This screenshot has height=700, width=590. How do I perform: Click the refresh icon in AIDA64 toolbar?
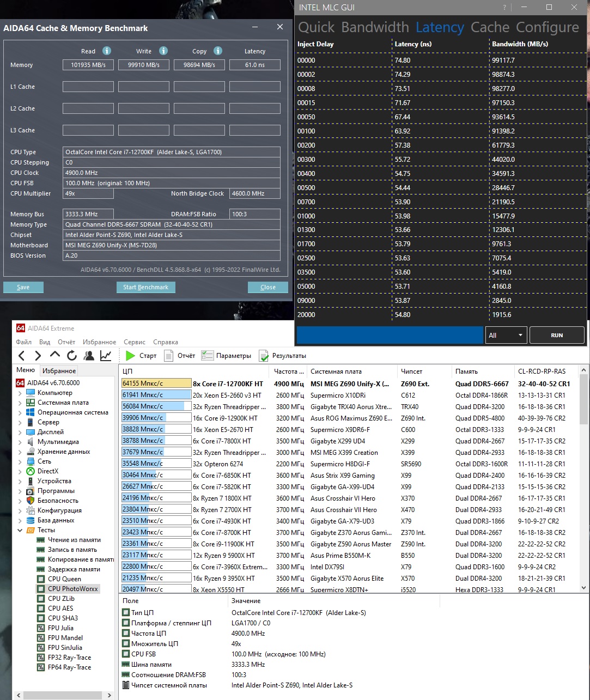click(71, 356)
